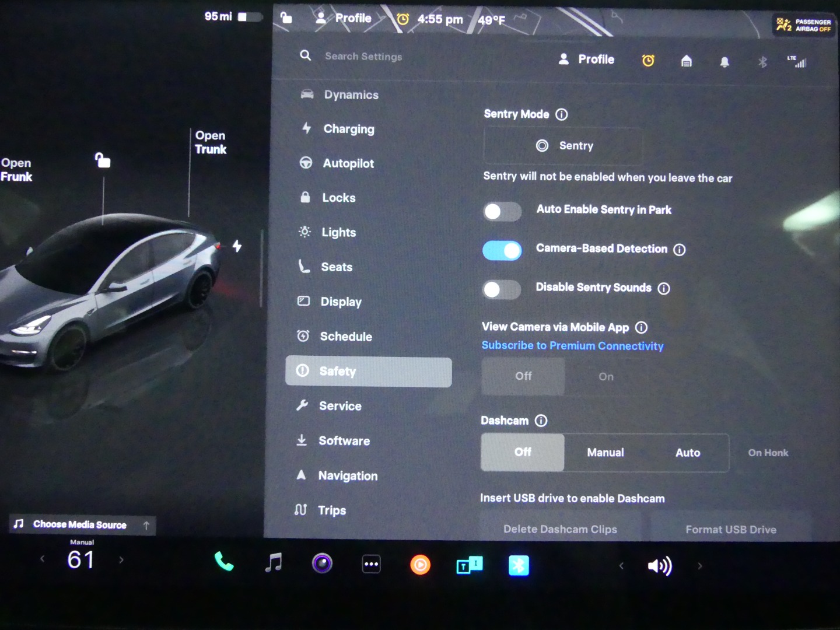The height and width of the screenshot is (630, 840).
Task: Open the three-dots app launcher
Action: (x=371, y=564)
